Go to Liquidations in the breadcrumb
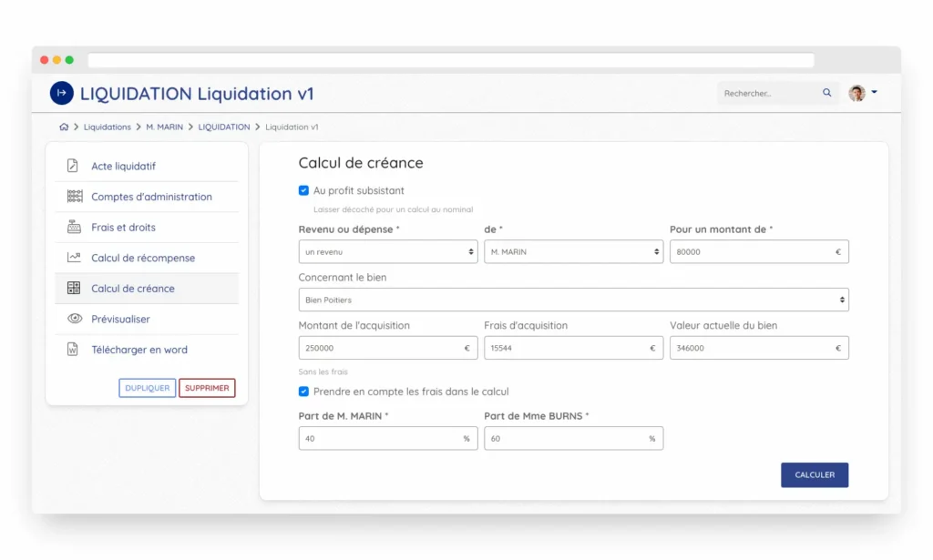 [108, 127]
